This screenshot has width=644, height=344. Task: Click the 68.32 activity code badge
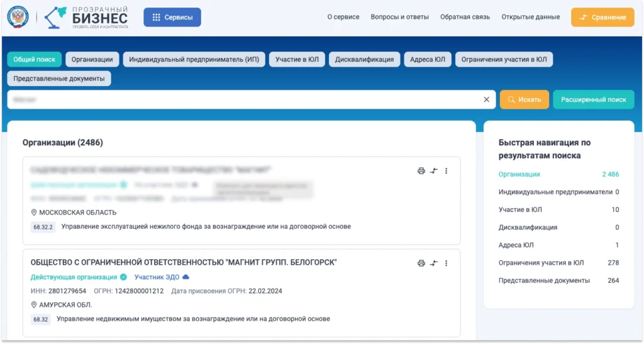point(41,319)
